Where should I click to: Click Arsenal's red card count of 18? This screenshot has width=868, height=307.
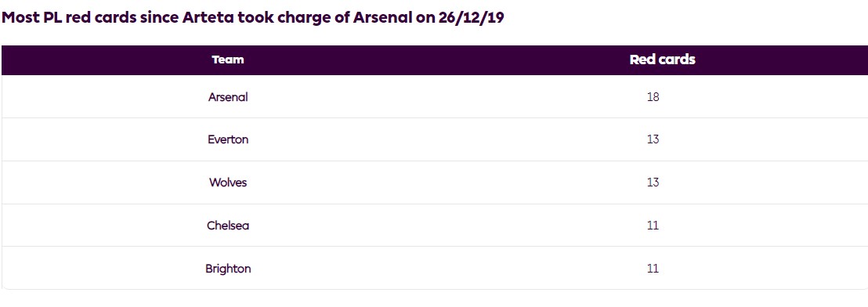tap(653, 97)
